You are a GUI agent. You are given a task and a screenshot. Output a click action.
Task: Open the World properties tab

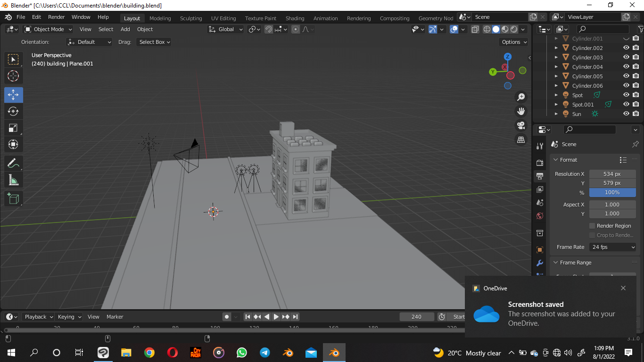(540, 216)
